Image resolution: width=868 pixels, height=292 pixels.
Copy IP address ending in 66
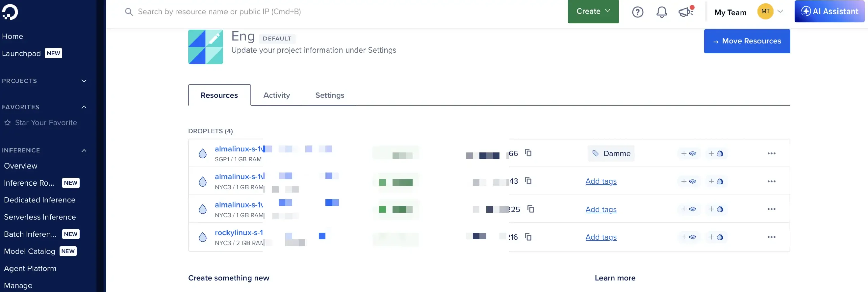[x=528, y=153]
